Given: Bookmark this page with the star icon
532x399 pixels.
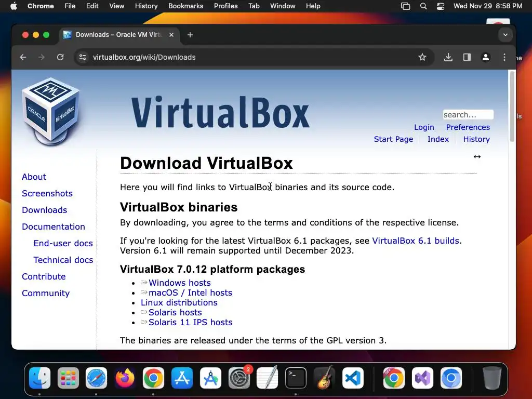Looking at the screenshot, I should pyautogui.click(x=422, y=57).
